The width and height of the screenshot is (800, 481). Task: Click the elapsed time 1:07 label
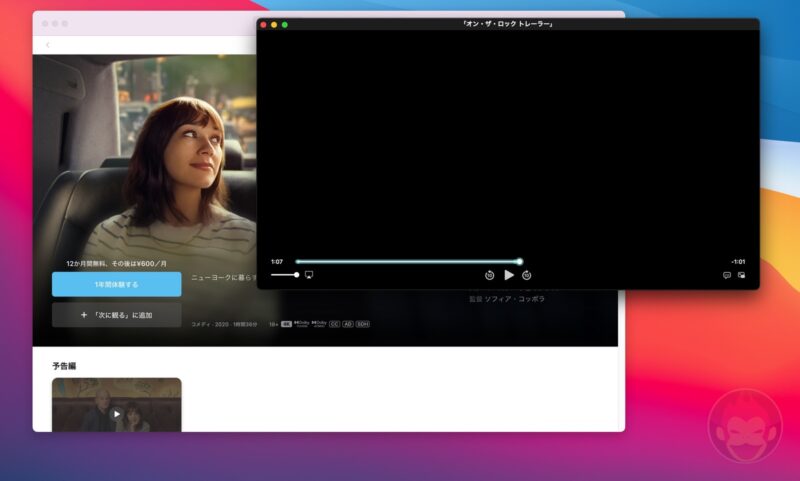coord(277,262)
